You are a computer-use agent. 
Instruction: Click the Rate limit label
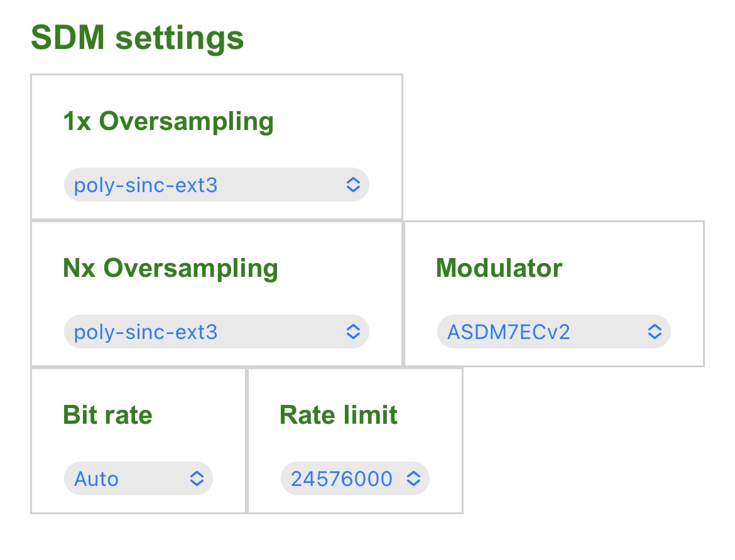[x=339, y=415]
